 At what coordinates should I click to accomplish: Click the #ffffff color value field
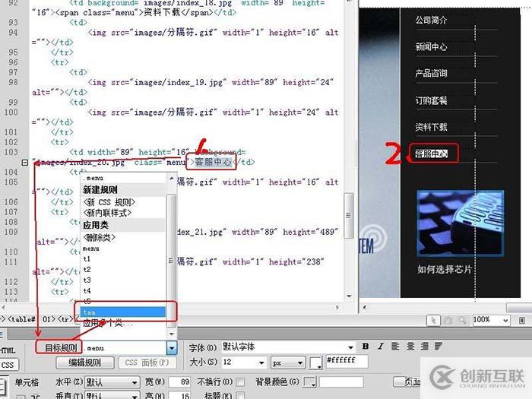pyautogui.click(x=347, y=361)
